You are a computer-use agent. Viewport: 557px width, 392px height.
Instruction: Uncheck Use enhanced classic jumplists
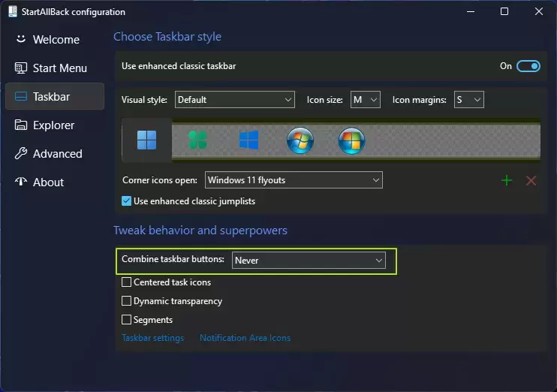pyautogui.click(x=127, y=201)
